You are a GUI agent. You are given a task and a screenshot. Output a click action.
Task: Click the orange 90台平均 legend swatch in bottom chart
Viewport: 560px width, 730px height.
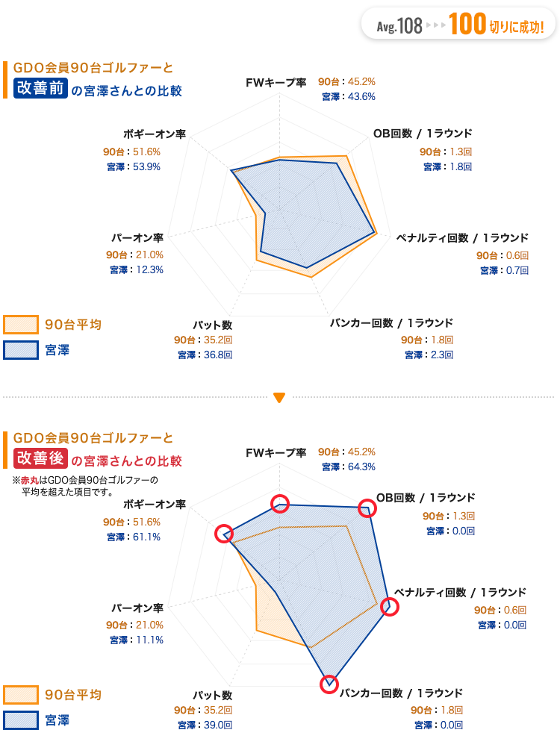click(21, 695)
